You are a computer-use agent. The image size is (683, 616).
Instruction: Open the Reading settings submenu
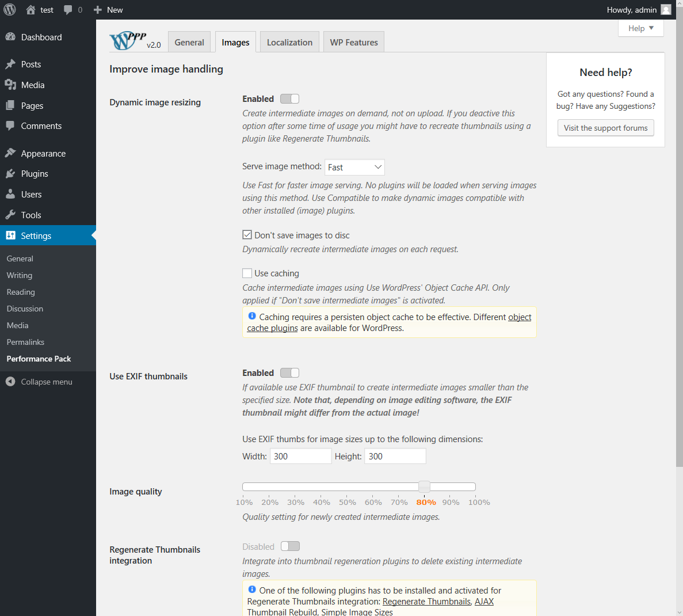21,292
